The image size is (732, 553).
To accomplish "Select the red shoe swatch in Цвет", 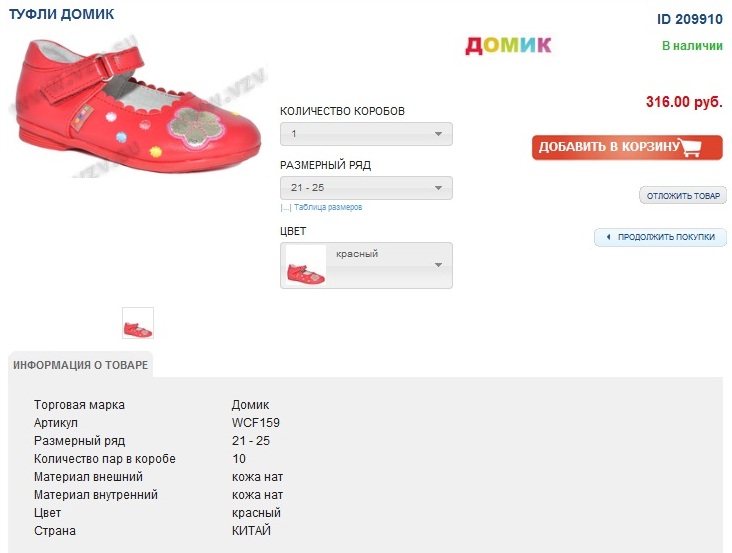I will click(306, 265).
